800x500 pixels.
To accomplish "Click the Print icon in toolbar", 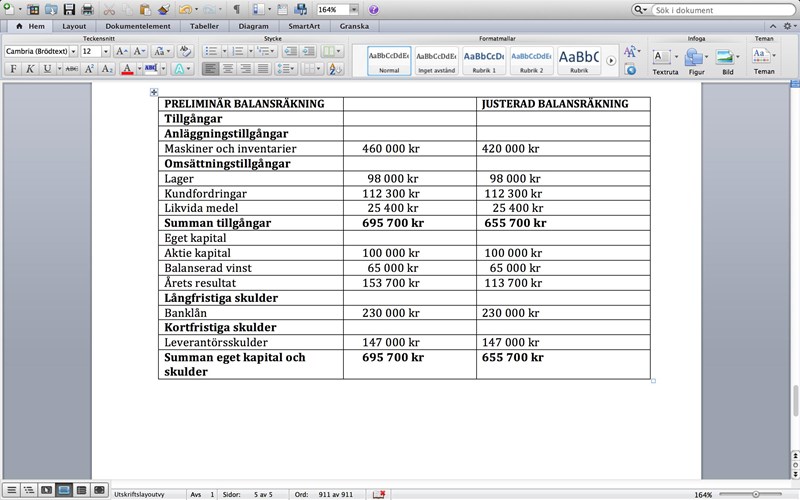I will (88, 9).
